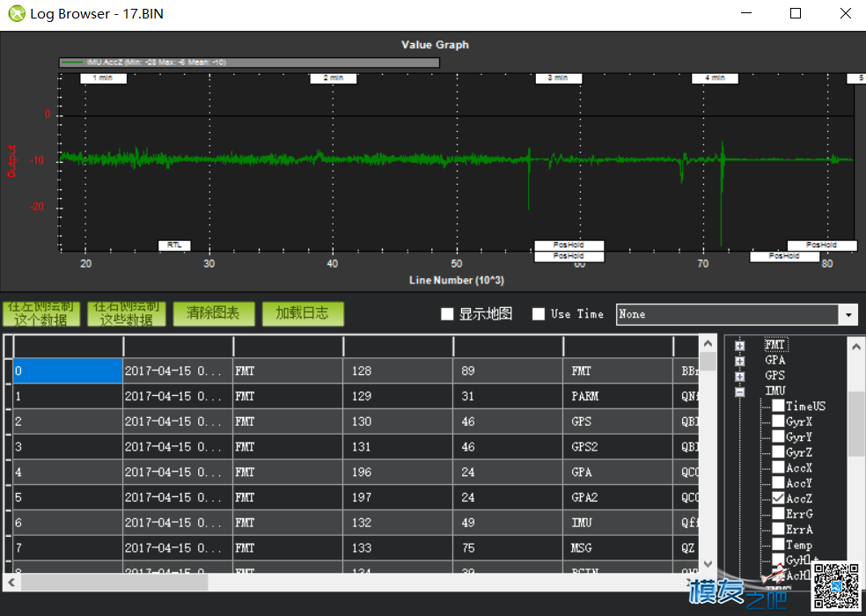Click the message tree scrollbar thumb
Viewport: 866px width, 616px height.
click(x=855, y=424)
